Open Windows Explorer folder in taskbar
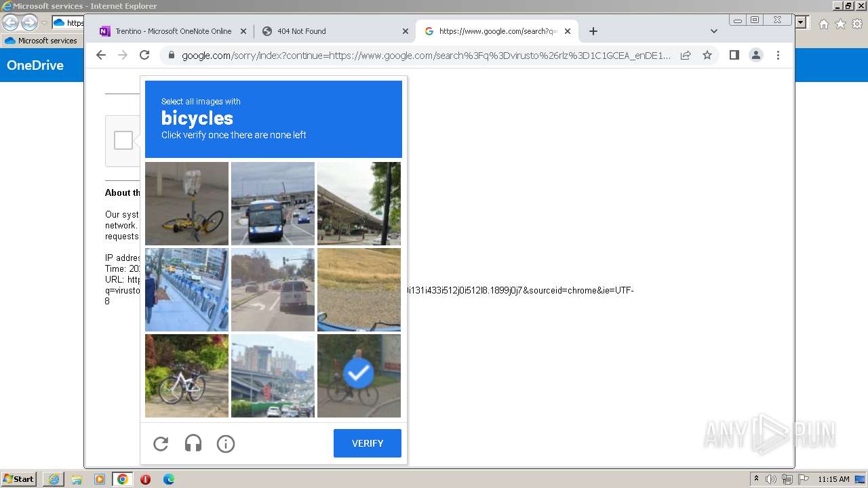Image resolution: width=868 pixels, height=488 pixels. [77, 479]
